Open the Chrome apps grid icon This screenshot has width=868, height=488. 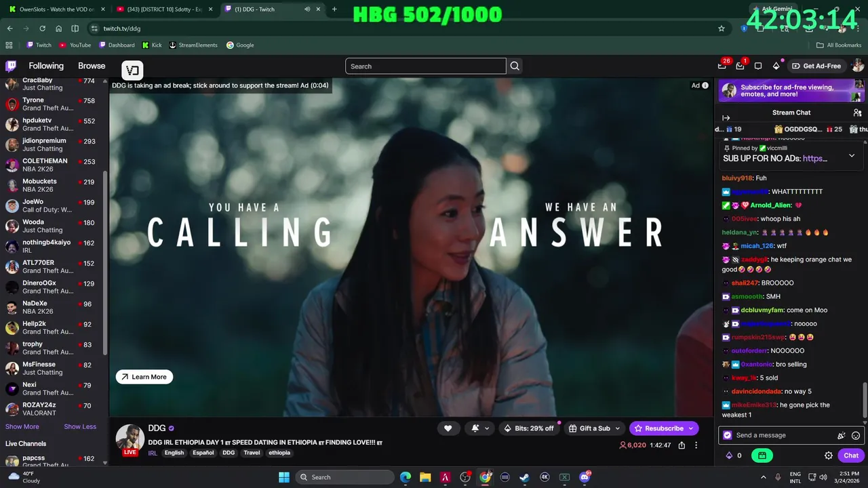(x=9, y=45)
